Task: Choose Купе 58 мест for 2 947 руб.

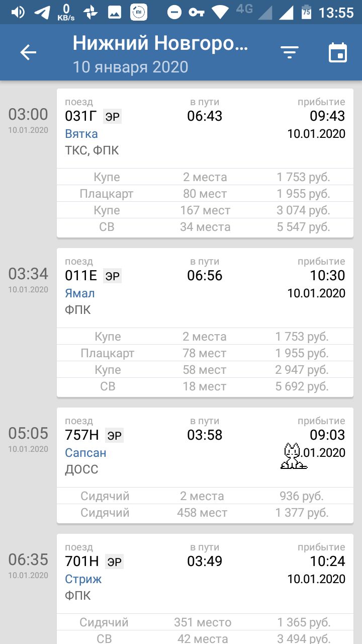Action: [x=205, y=370]
